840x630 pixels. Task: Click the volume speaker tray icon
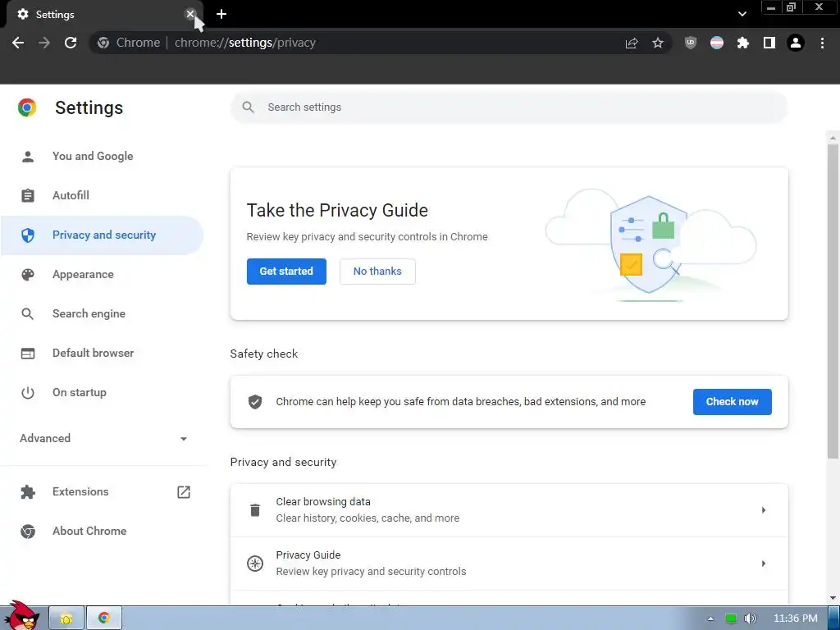[x=751, y=619]
